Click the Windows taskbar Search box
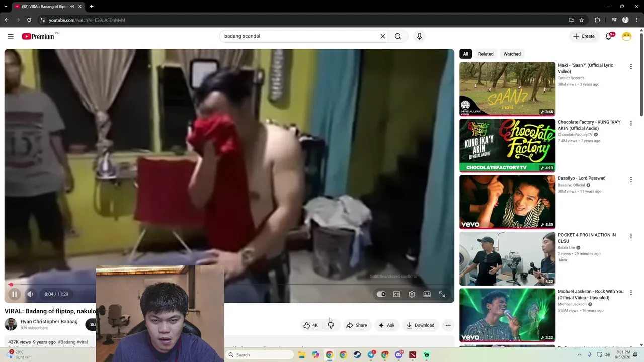Viewport: 644px width, 362px height. coord(260,355)
